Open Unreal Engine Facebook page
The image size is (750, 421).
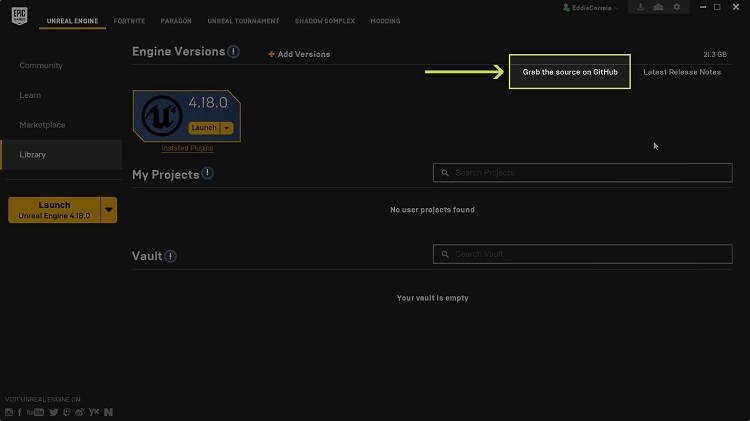coord(20,412)
